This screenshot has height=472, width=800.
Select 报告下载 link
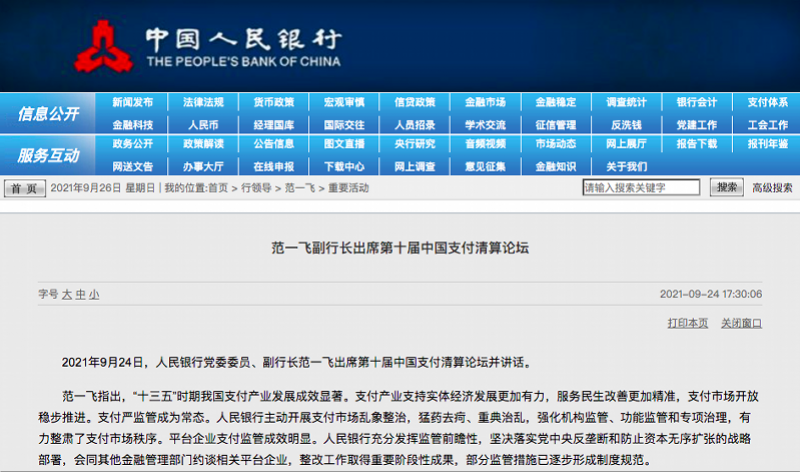(x=697, y=144)
